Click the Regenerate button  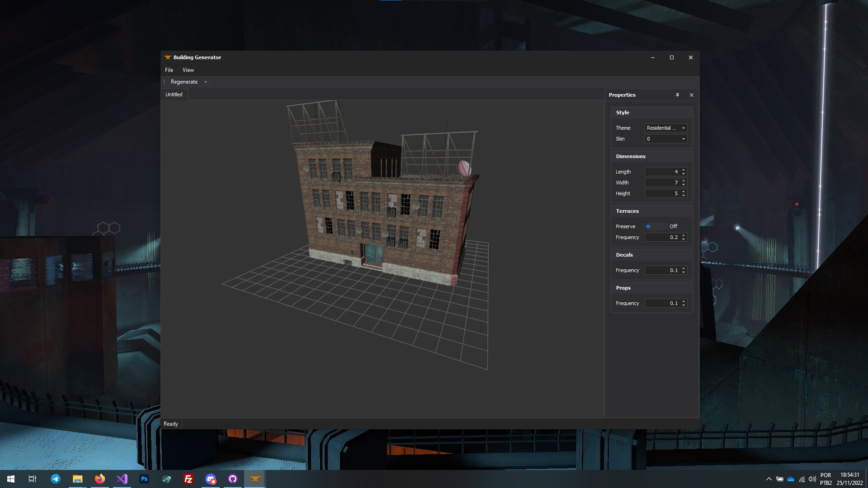click(x=184, y=82)
